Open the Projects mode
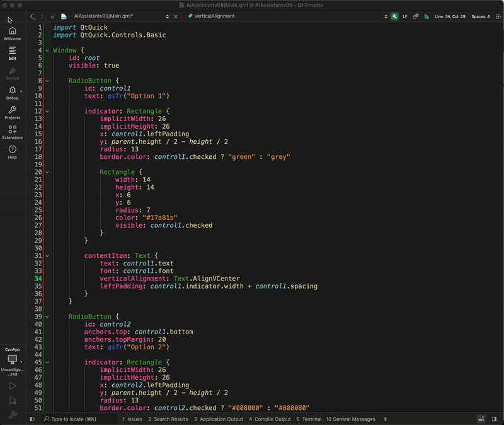This screenshot has height=425, width=504. (13, 112)
